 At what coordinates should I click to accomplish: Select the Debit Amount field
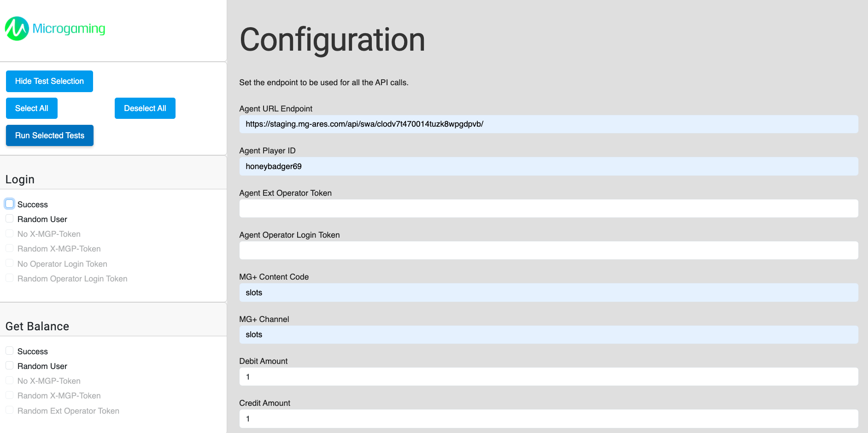pyautogui.click(x=548, y=376)
